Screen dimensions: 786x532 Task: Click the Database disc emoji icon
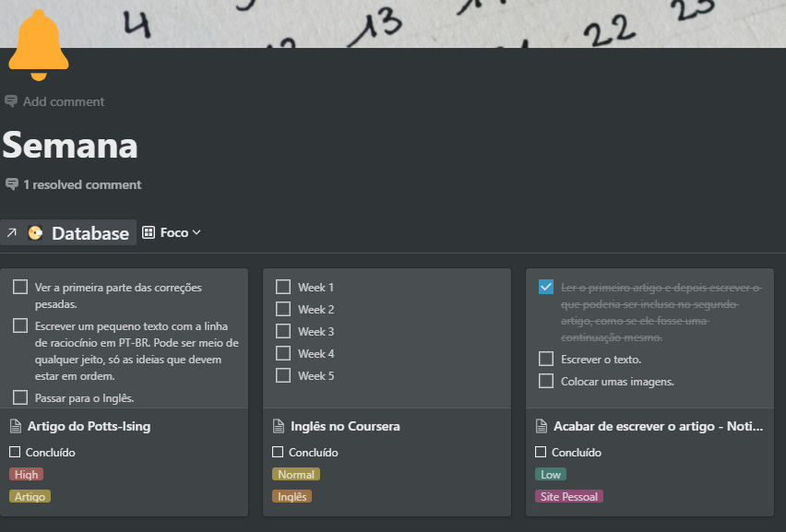35,233
